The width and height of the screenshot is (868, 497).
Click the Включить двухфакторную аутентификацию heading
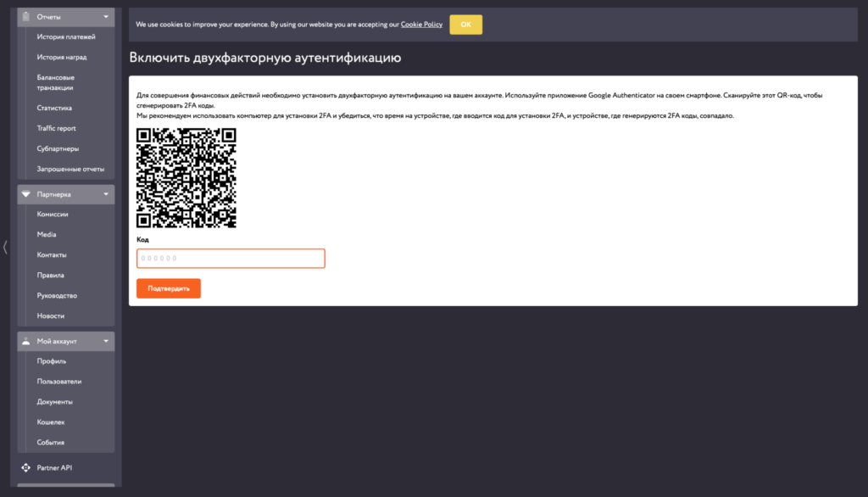[265, 58]
